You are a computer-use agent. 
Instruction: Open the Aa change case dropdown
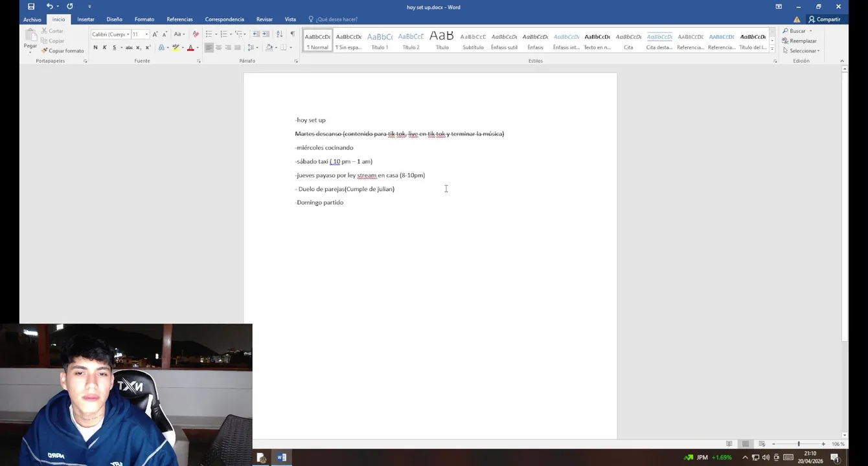coord(179,34)
